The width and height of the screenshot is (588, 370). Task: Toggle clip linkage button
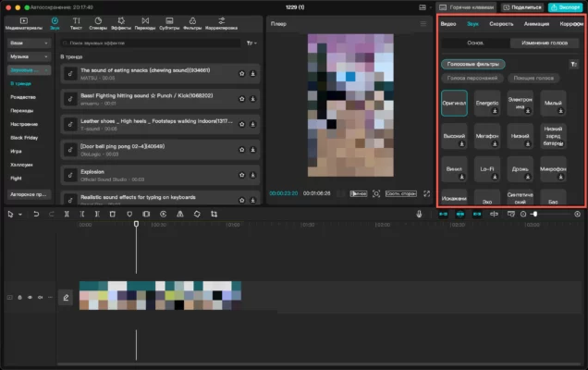tap(477, 214)
